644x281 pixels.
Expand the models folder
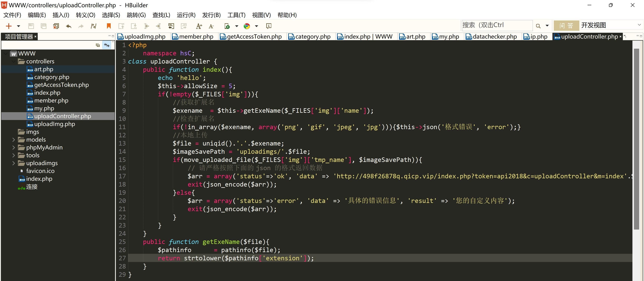[14, 140]
